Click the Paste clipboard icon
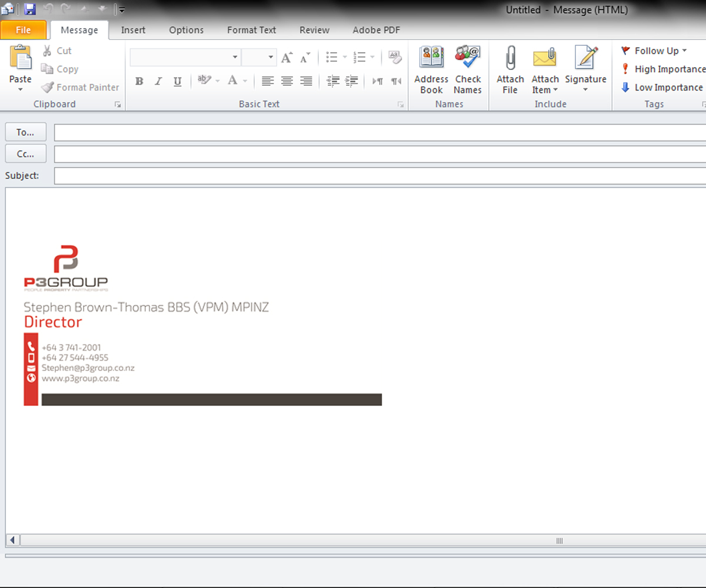This screenshot has width=706, height=588. (x=21, y=58)
